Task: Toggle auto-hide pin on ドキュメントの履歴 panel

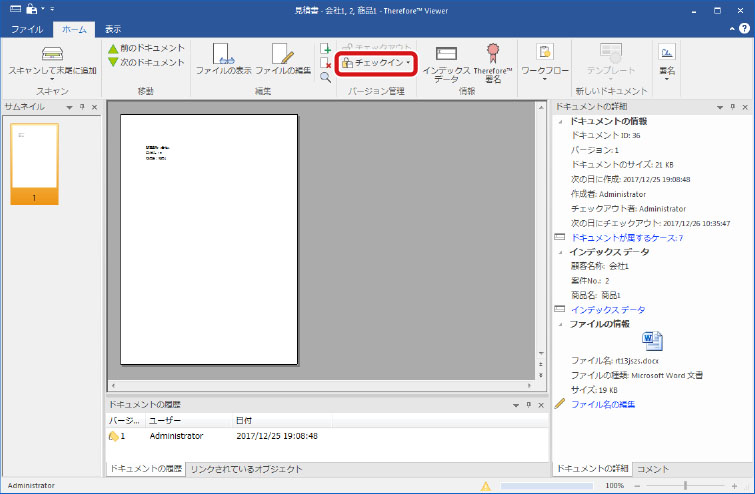Action: (527, 405)
